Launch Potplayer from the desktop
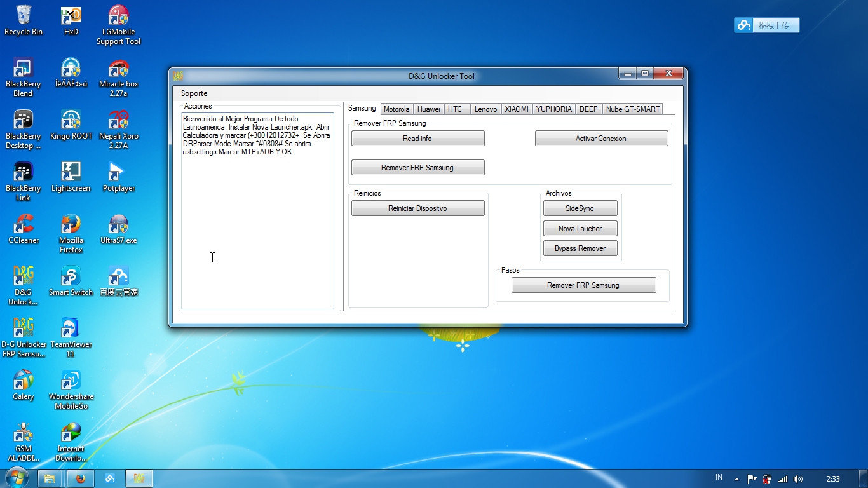Image resolution: width=868 pixels, height=488 pixels. [x=118, y=177]
